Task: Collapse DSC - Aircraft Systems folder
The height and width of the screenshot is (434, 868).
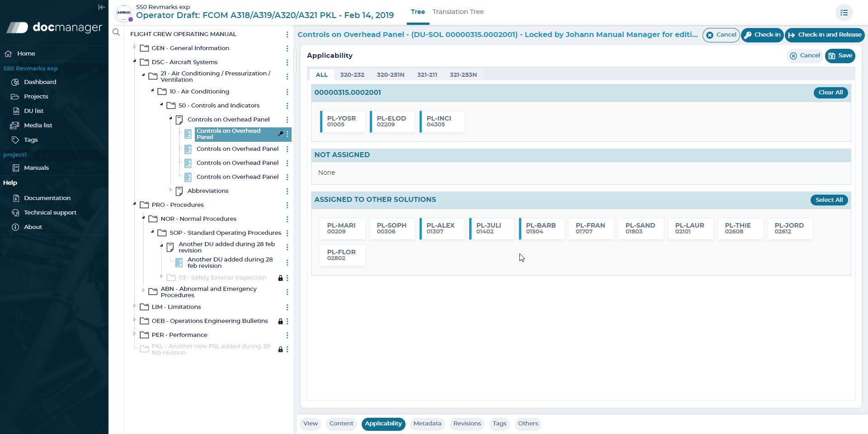Action: (x=134, y=61)
